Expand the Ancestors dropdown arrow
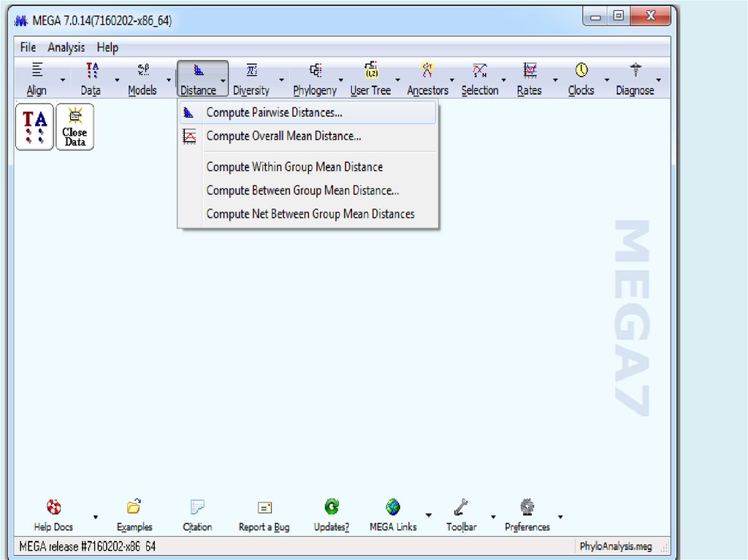This screenshot has height=560, width=748. click(451, 80)
